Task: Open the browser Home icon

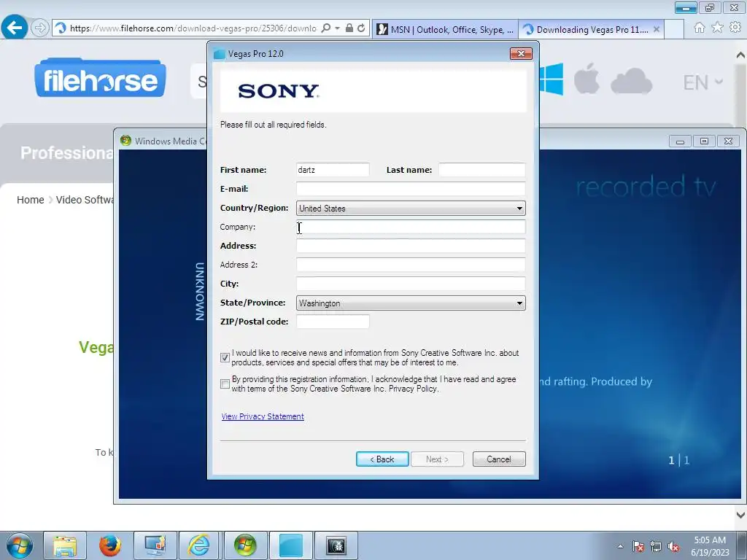Action: [699, 28]
